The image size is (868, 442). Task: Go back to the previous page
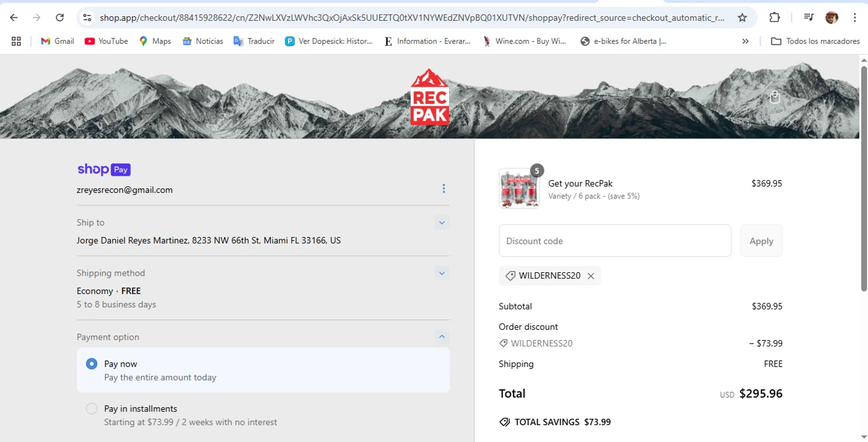(14, 17)
